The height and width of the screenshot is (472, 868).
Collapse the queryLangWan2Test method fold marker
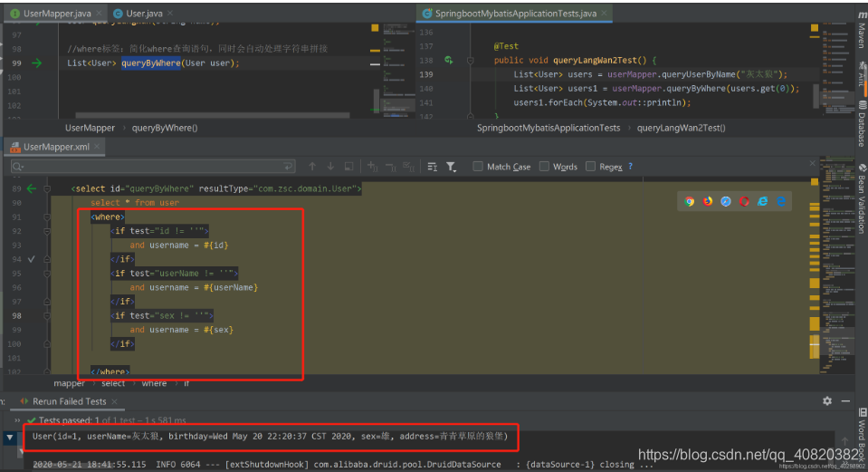click(470, 61)
